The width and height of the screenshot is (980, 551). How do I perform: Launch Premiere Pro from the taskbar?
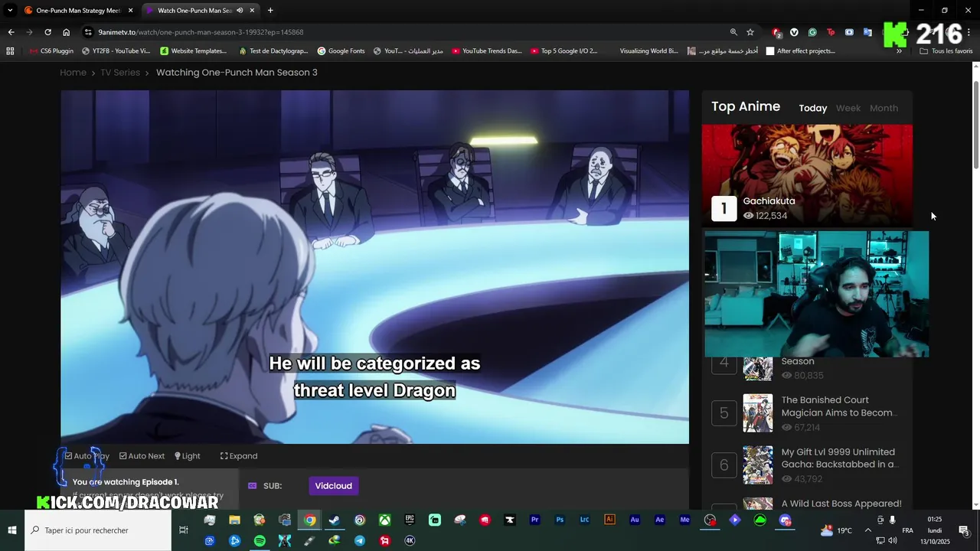pos(534,520)
